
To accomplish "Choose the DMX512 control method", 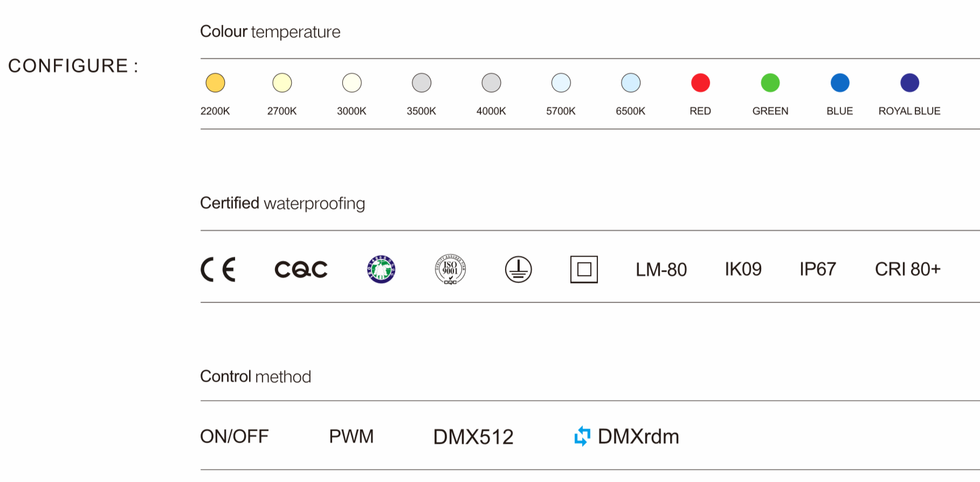I will coord(473,437).
